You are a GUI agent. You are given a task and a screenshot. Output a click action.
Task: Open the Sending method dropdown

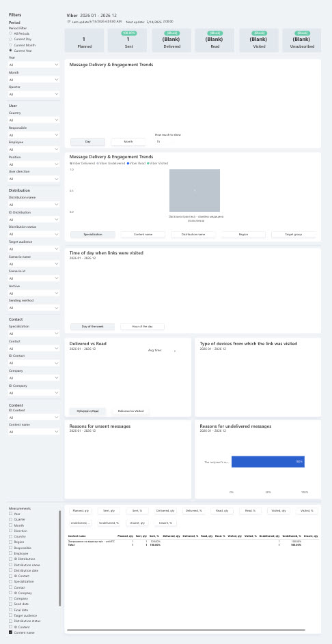(33, 308)
